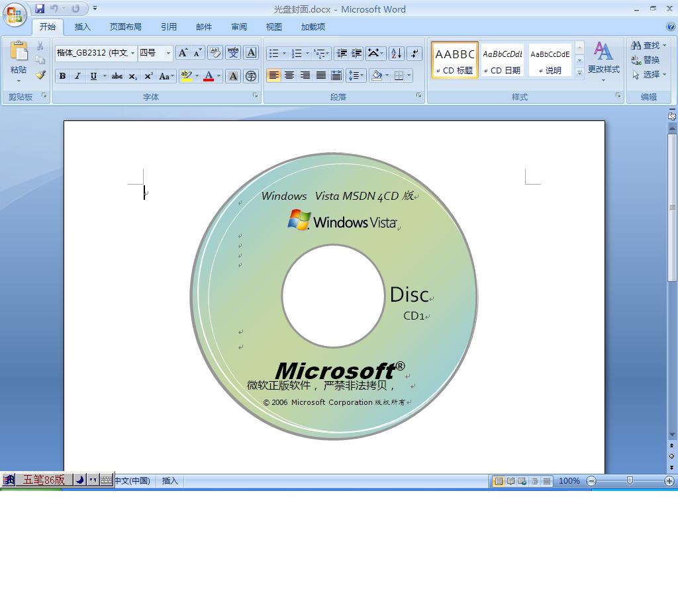Open the phonetic guide (wén) tool
This screenshot has width=678, height=616.
[233, 53]
